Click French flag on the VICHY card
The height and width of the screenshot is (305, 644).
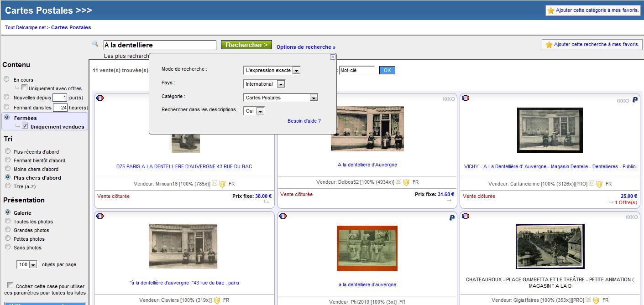click(466, 98)
